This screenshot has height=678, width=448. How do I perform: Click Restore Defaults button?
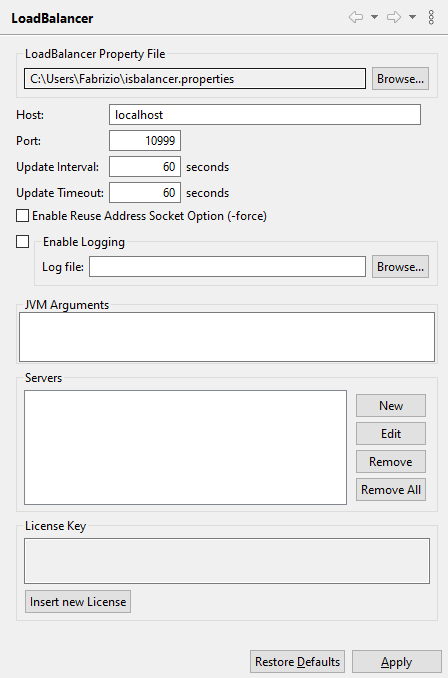pos(298,662)
